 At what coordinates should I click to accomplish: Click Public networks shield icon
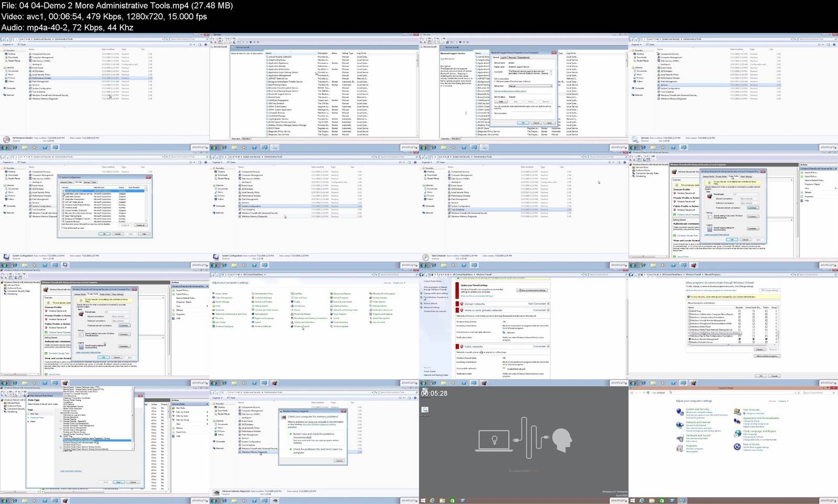point(461,346)
